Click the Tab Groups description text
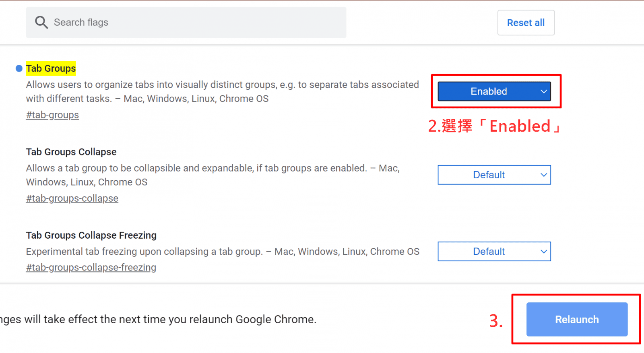This screenshot has height=353, width=644. pos(223,92)
